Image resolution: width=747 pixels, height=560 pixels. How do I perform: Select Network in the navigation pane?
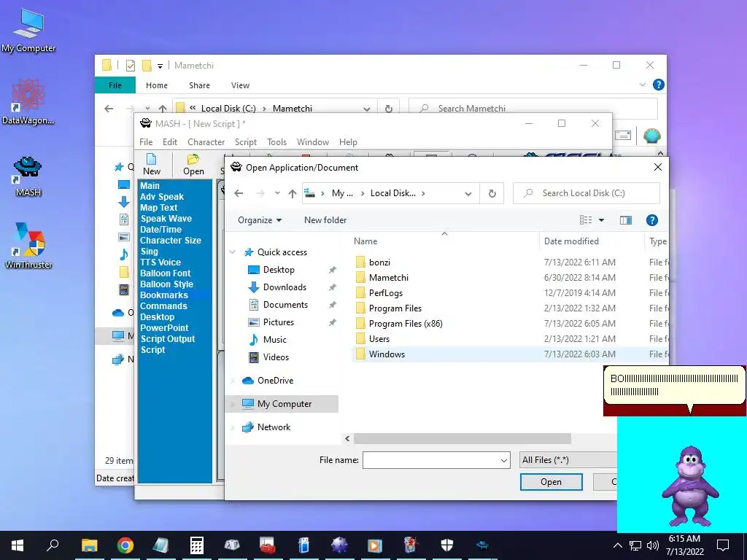point(274,427)
